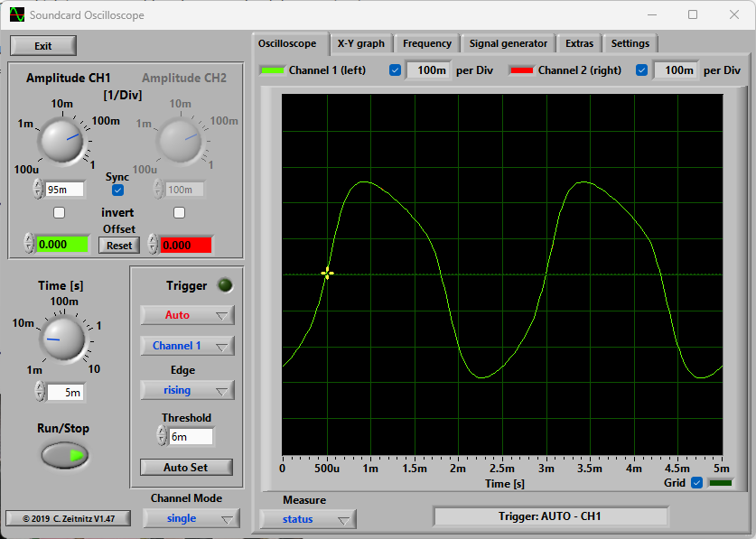Click the stepper arrows beside 5m time

pos(39,392)
